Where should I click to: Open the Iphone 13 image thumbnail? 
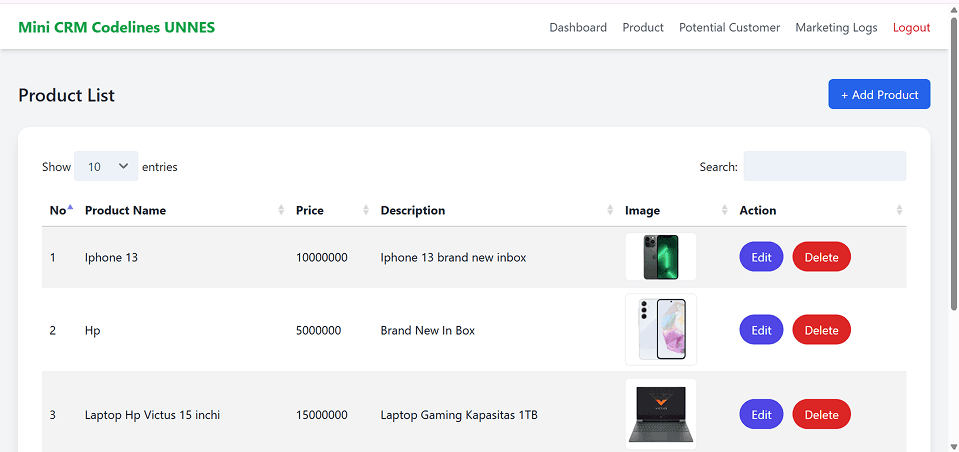[x=661, y=257]
